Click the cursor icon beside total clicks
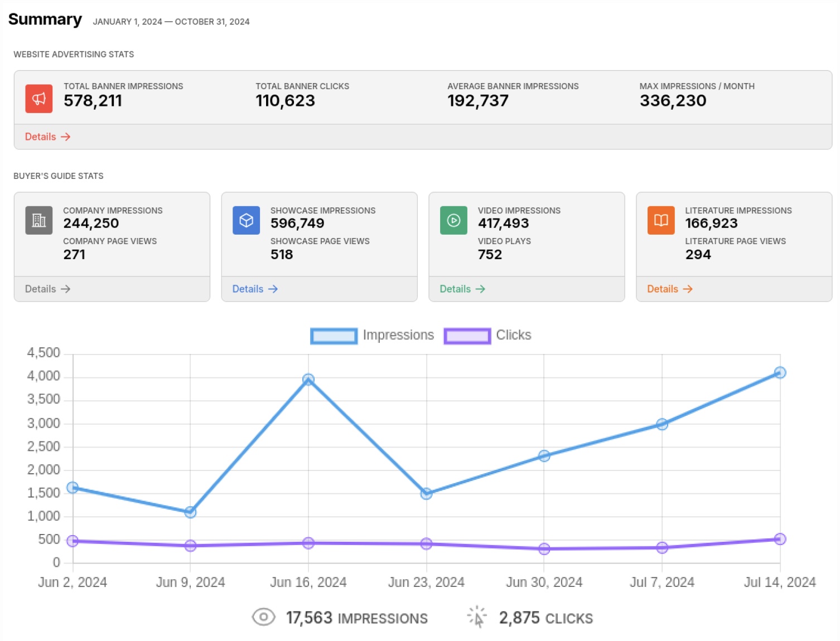This screenshot has width=840, height=641. pyautogui.click(x=476, y=617)
